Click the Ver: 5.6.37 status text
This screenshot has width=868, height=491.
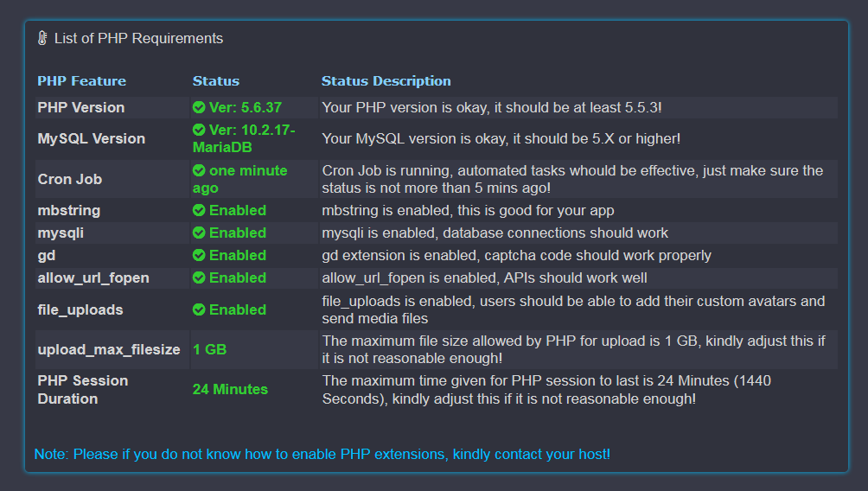pos(246,107)
